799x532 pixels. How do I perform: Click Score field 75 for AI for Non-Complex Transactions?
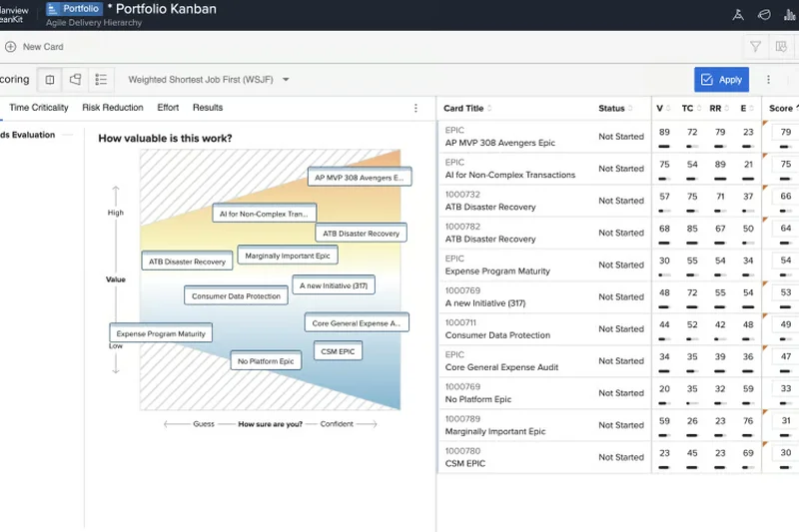pos(785,165)
